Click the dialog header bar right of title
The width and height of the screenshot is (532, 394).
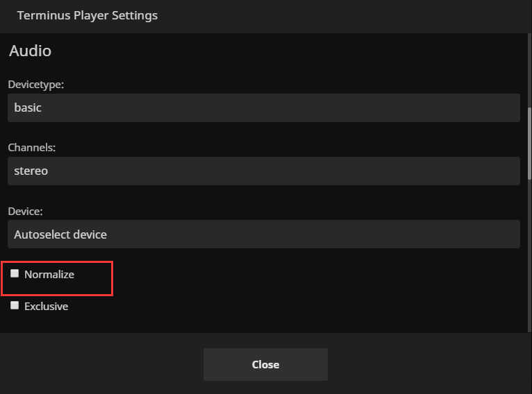(347, 15)
